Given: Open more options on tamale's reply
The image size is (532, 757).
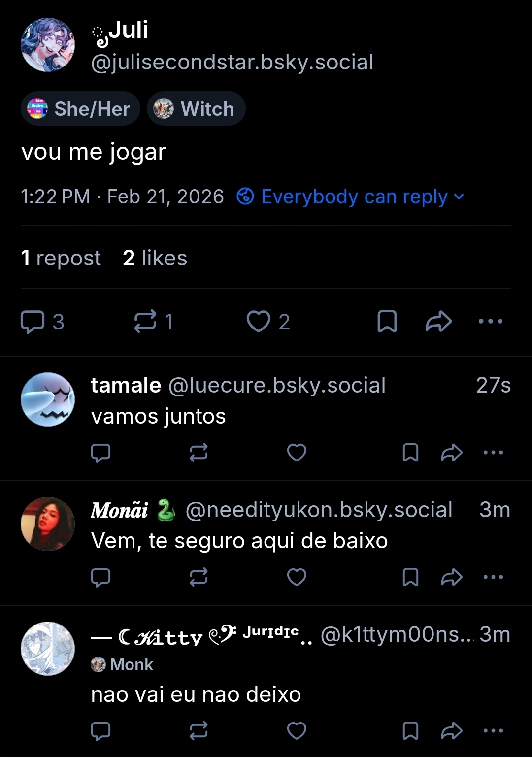Looking at the screenshot, I should pyautogui.click(x=493, y=452).
